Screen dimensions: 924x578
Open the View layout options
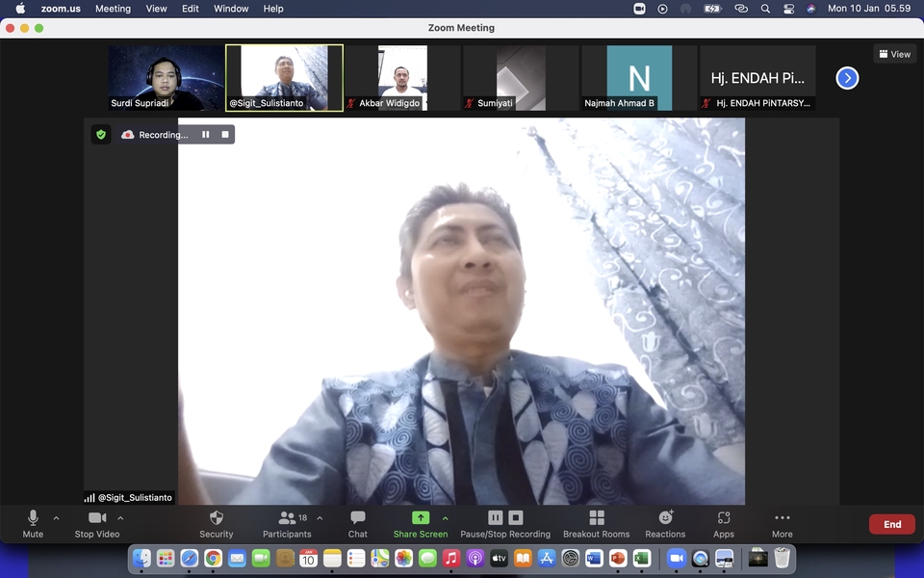(x=895, y=54)
